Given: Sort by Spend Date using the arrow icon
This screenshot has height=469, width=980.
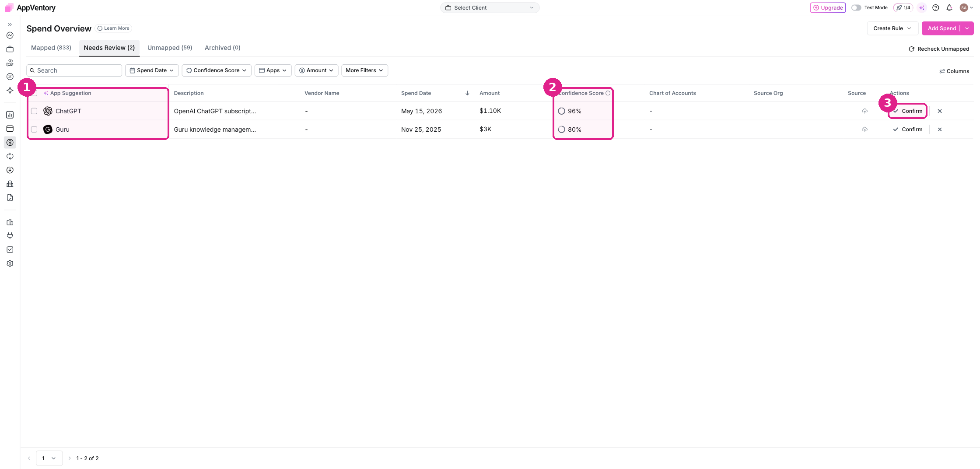Looking at the screenshot, I should [x=467, y=93].
